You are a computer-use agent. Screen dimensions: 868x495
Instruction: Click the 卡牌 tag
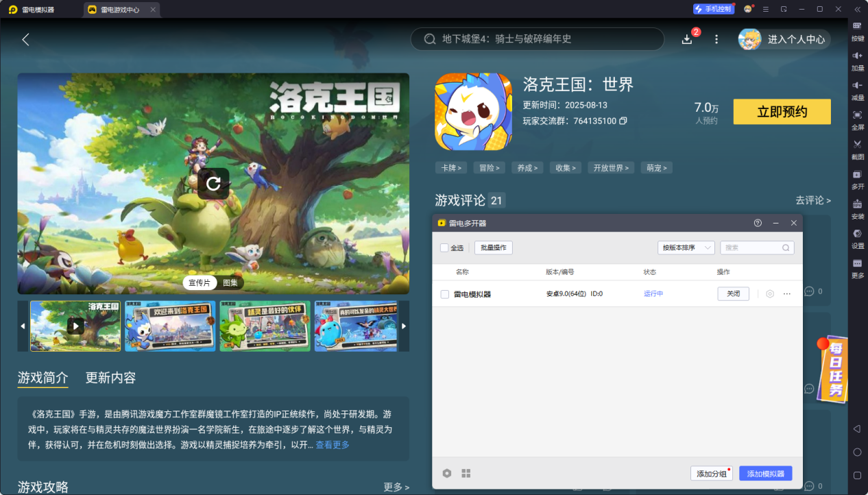pyautogui.click(x=451, y=167)
